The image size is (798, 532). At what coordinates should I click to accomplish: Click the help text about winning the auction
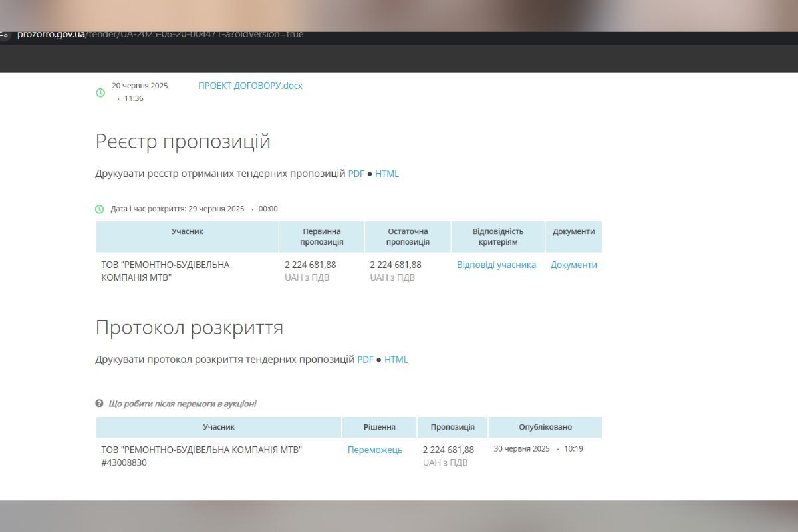[x=183, y=403]
